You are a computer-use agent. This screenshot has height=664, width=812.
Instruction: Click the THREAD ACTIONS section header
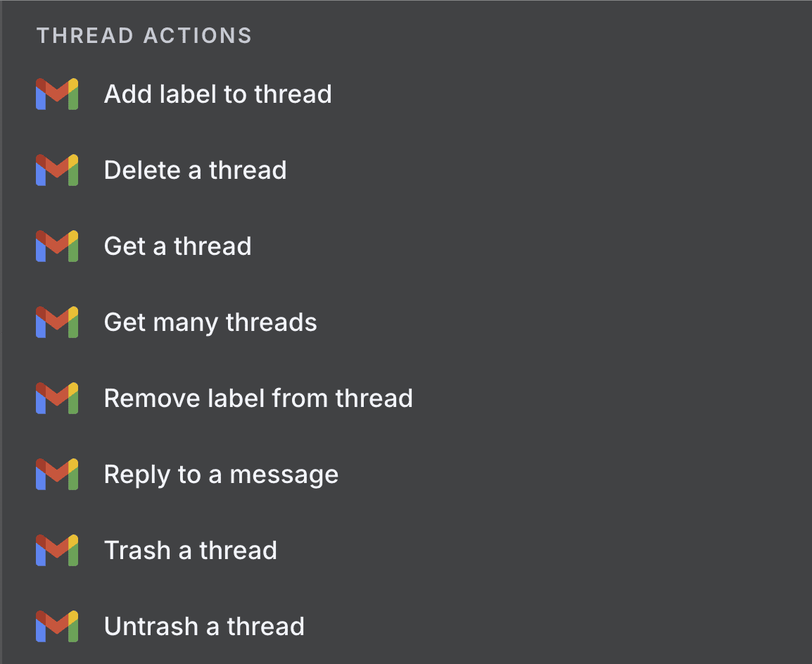coord(144,35)
